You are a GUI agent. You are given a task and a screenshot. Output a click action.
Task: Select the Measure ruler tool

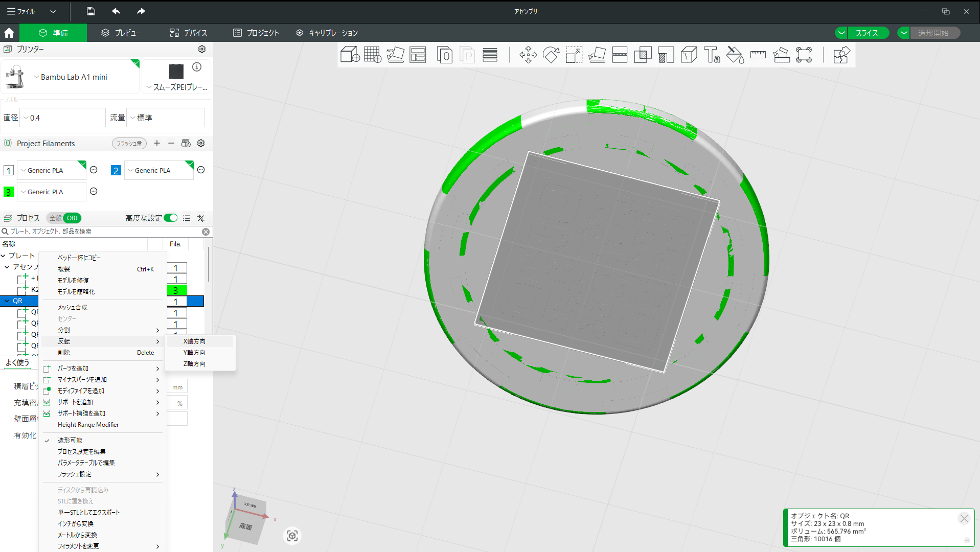tap(758, 55)
